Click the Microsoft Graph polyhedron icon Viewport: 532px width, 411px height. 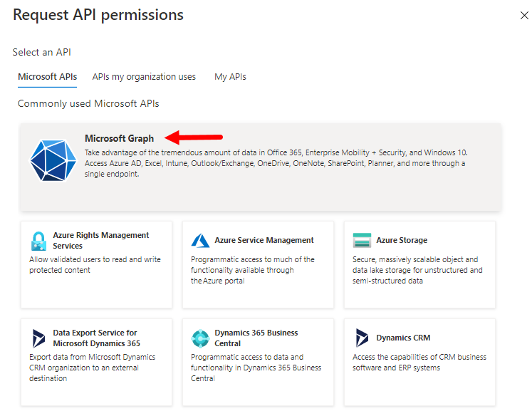pyautogui.click(x=53, y=160)
